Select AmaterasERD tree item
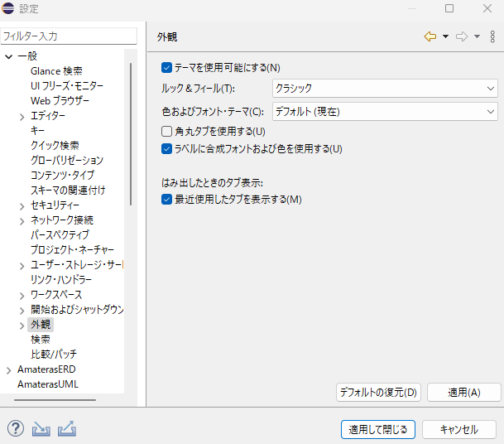Screen dimensions: 504x444 tap(46, 369)
